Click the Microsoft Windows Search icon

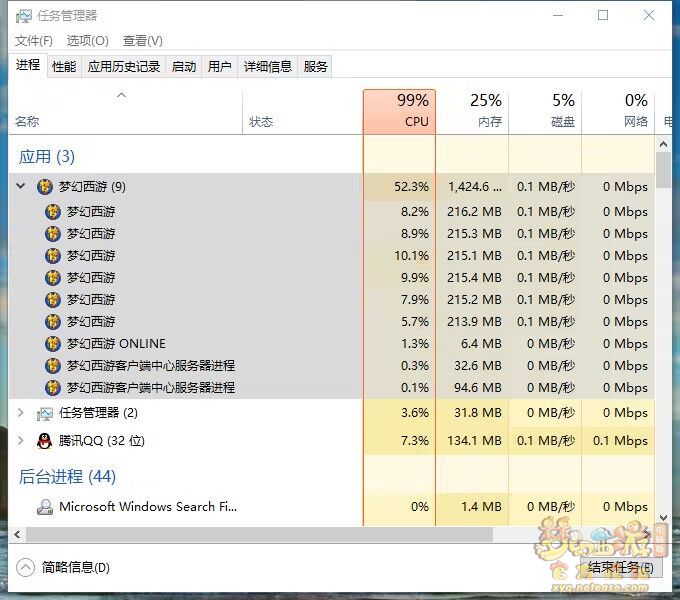click(45, 507)
